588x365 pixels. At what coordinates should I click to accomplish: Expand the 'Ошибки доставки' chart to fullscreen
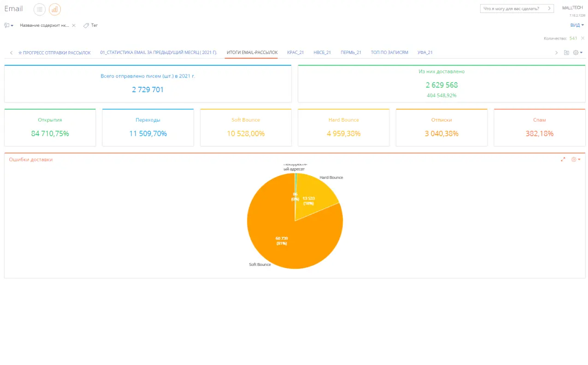tap(563, 159)
